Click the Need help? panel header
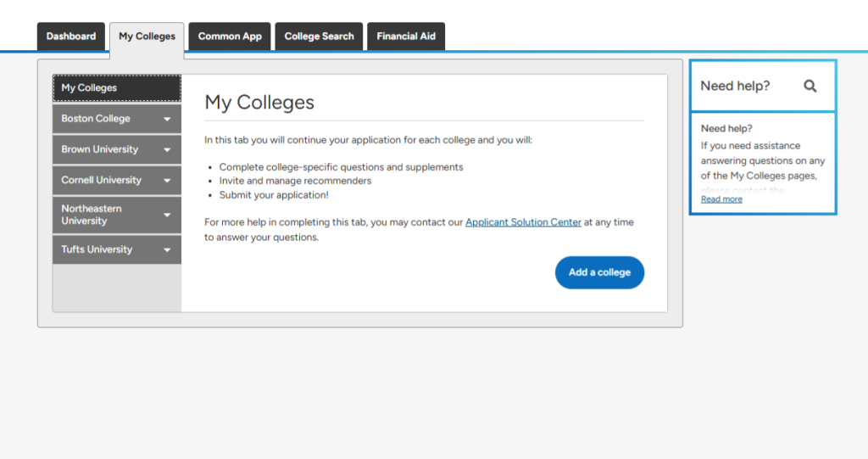 click(735, 86)
